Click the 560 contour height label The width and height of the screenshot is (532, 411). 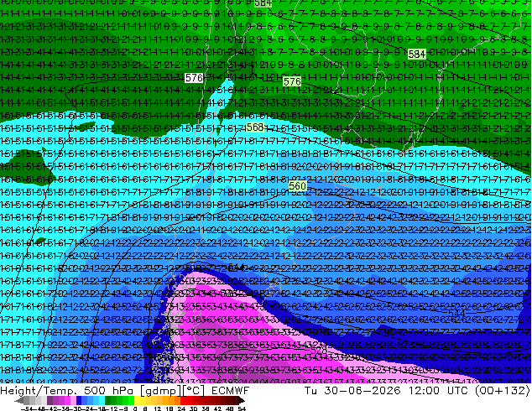tap(298, 186)
